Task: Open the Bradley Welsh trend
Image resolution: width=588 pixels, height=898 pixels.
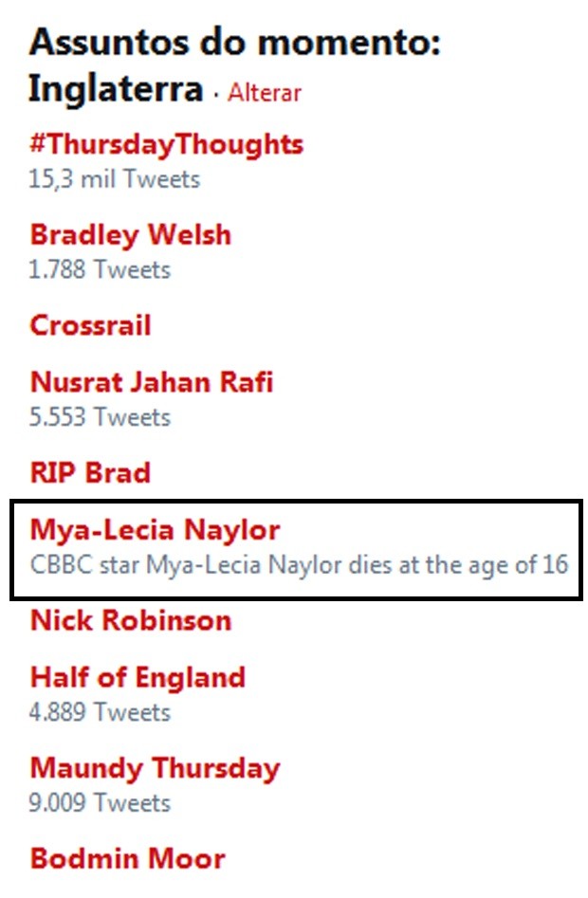Action: point(131,235)
